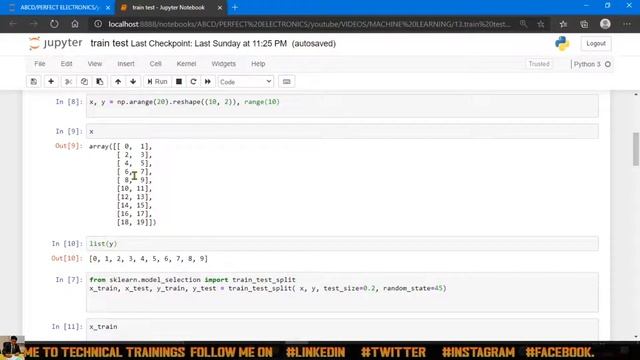
Task: Open the File menu
Action: [40, 64]
